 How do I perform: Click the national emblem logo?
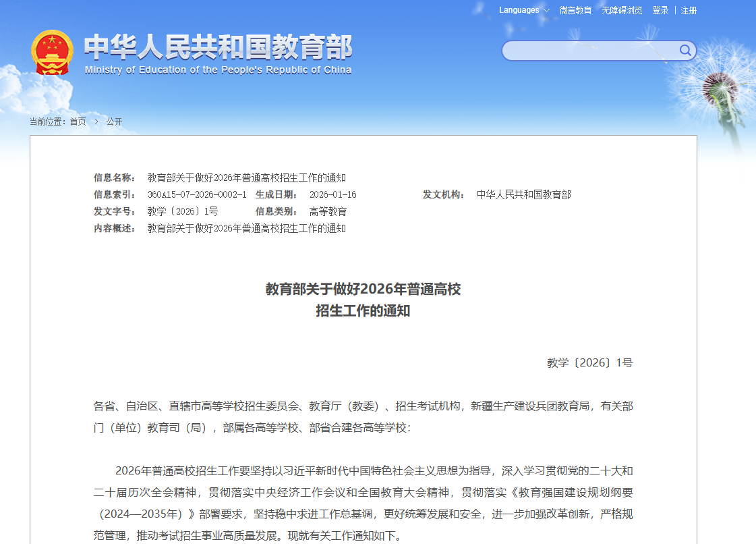click(52, 53)
